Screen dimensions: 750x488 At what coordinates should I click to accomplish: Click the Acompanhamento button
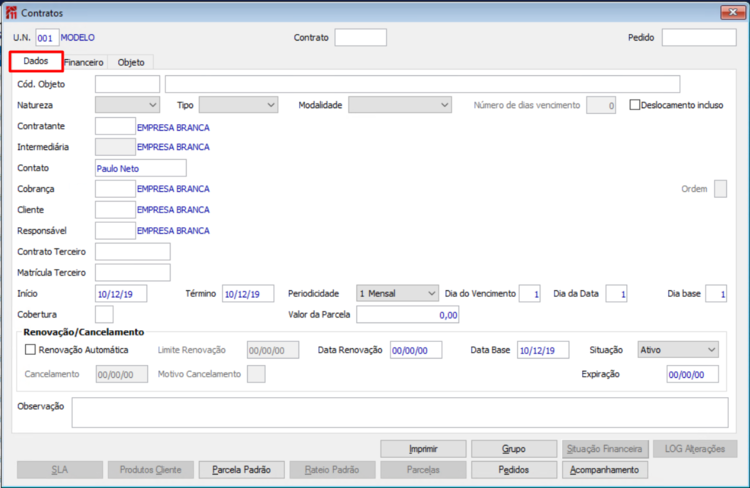point(605,470)
